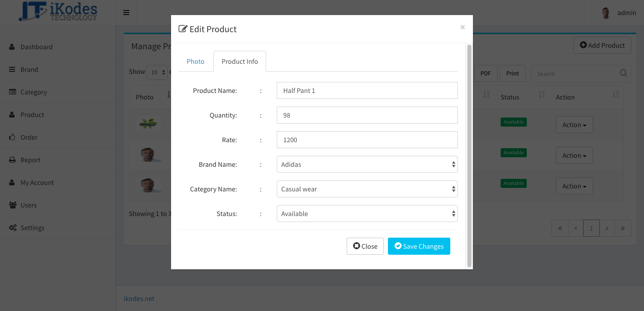Open the Category Name dropdown
Screen dimensions: 644x311
367,189
